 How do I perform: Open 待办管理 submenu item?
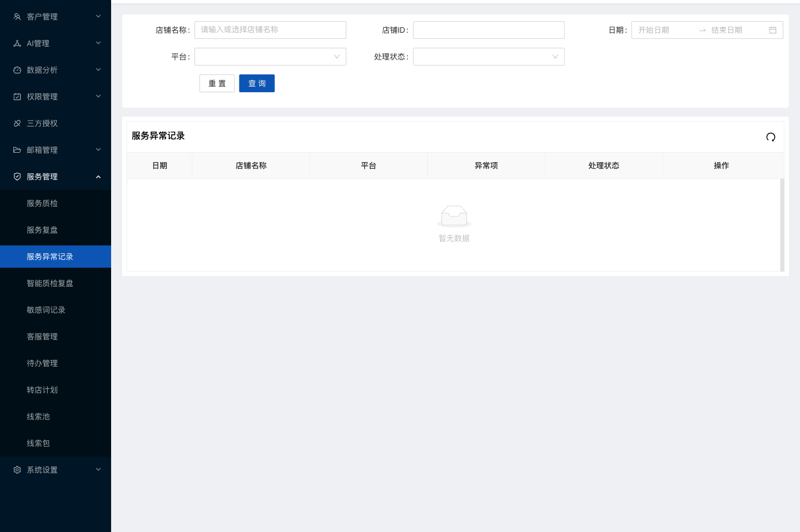(x=56, y=363)
